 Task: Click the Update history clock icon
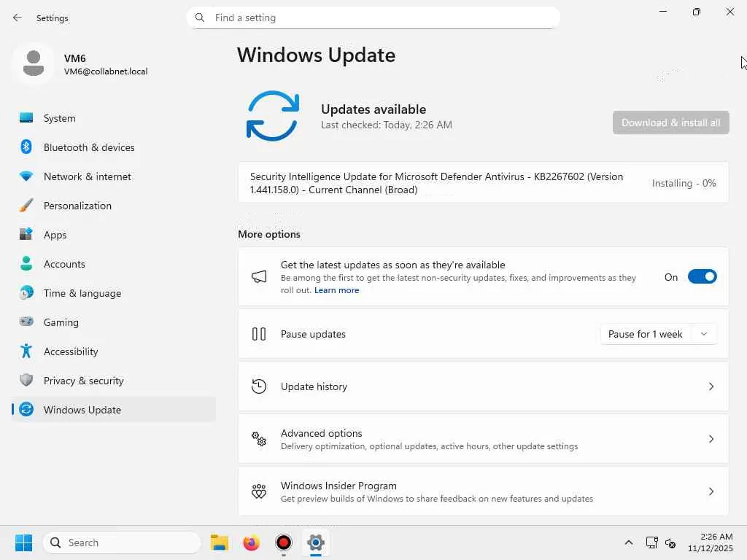pyautogui.click(x=259, y=386)
